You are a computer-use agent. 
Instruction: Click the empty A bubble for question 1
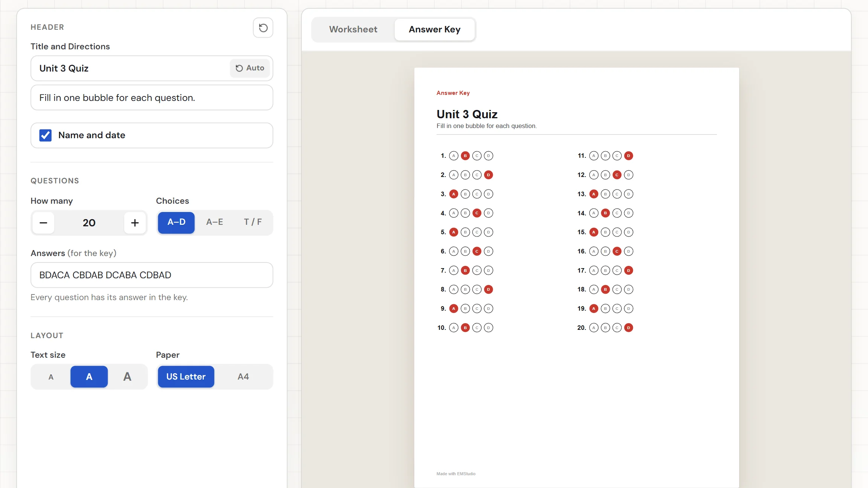pos(454,156)
